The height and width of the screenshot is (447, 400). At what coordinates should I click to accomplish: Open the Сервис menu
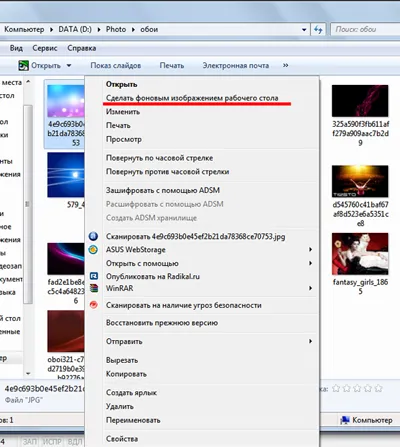click(45, 48)
